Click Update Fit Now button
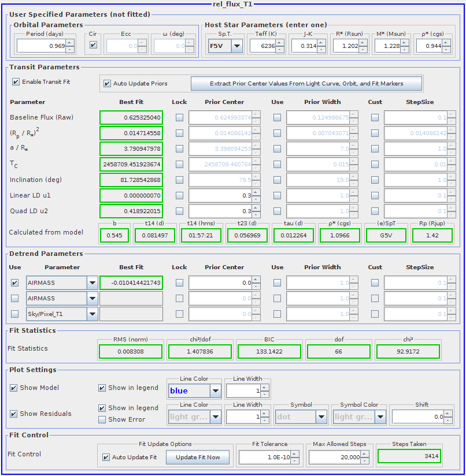The width and height of the screenshot is (466, 476). [198, 457]
